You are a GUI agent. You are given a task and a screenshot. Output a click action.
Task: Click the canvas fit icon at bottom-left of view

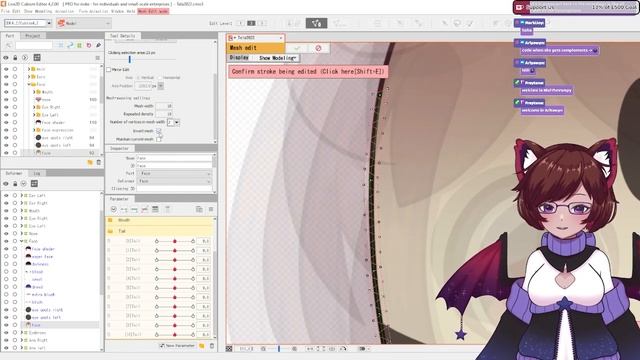click(x=229, y=349)
